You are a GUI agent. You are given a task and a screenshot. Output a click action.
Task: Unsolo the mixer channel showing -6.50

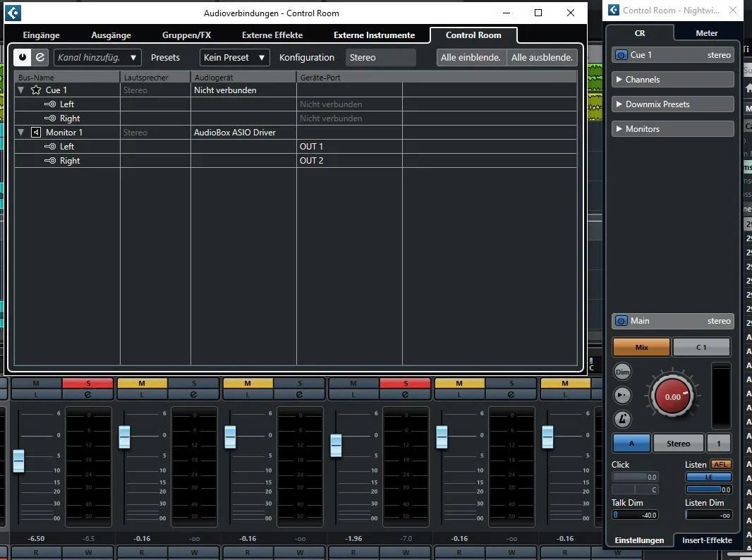coord(87,383)
